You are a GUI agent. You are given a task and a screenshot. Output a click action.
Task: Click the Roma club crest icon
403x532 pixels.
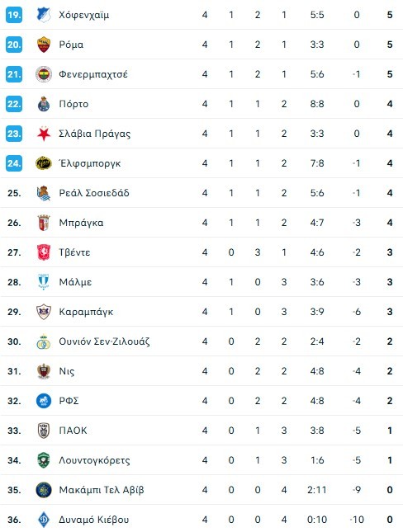(x=44, y=45)
